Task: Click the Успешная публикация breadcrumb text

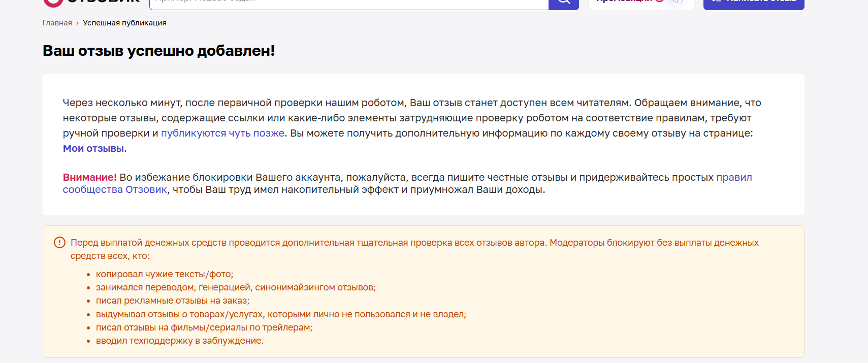Action: 124,23
